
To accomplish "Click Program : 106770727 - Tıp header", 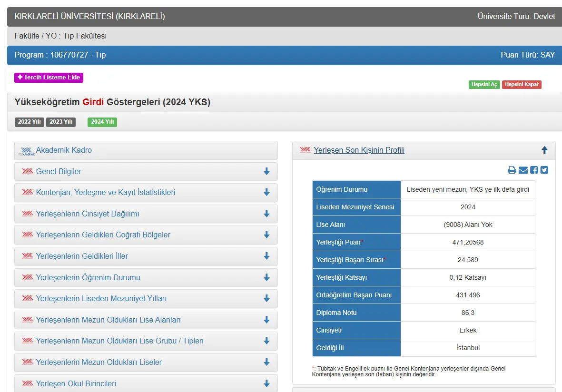I will tap(60, 55).
